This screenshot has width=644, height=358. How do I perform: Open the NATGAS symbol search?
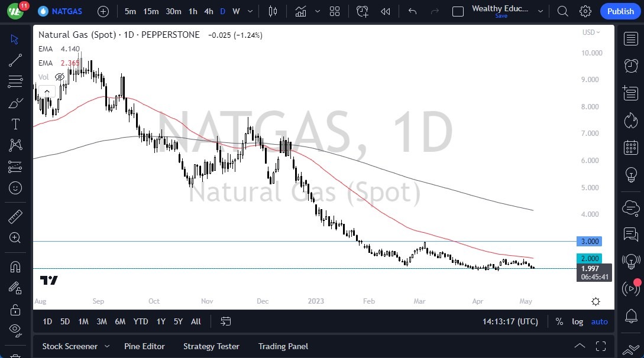point(60,11)
